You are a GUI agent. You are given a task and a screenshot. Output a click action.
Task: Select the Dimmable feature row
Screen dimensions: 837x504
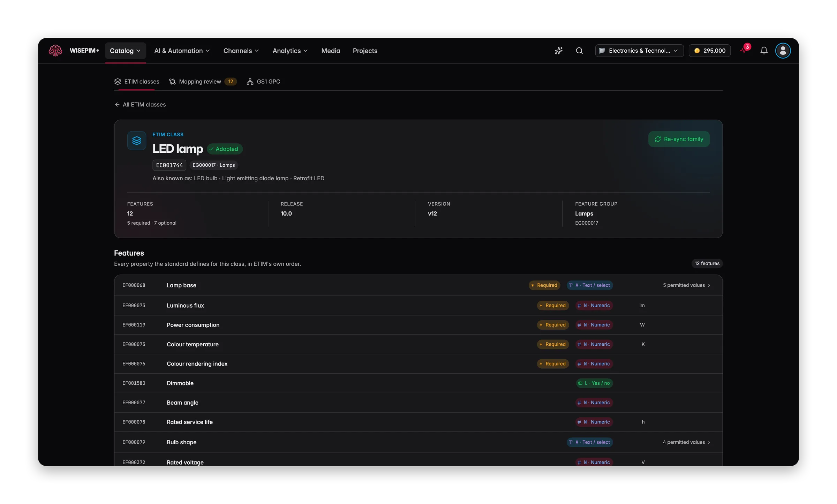pos(418,383)
